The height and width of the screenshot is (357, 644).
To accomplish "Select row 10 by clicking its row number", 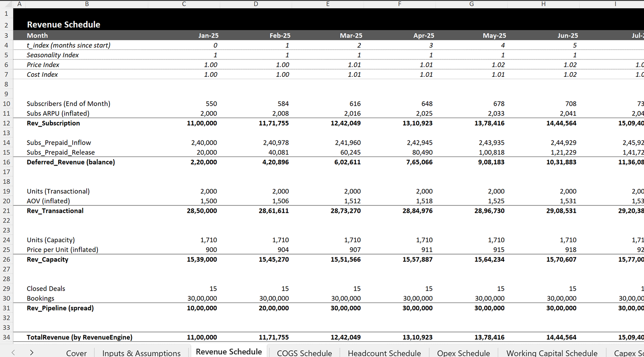I will (x=6, y=103).
